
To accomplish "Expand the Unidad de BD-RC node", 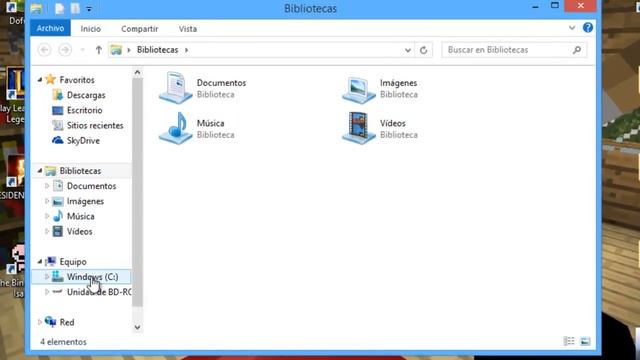I will click(x=47, y=291).
